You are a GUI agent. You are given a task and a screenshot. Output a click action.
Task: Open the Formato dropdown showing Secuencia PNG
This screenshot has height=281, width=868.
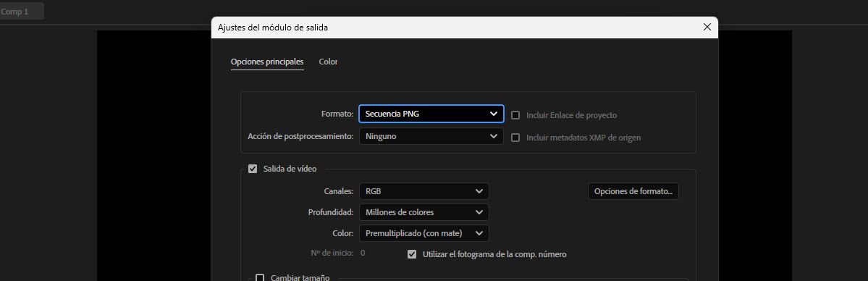click(431, 114)
